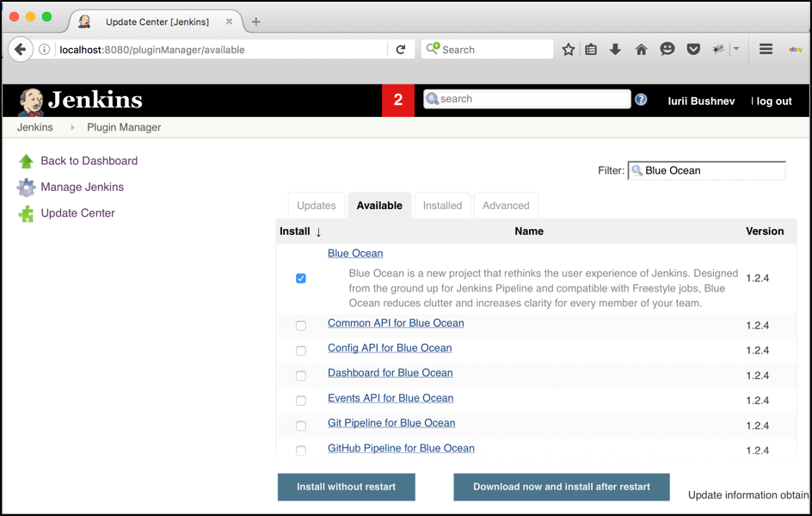Viewport: 812px width, 516px height.
Task: Click Jenkins breadcrumb link
Action: [x=34, y=127]
